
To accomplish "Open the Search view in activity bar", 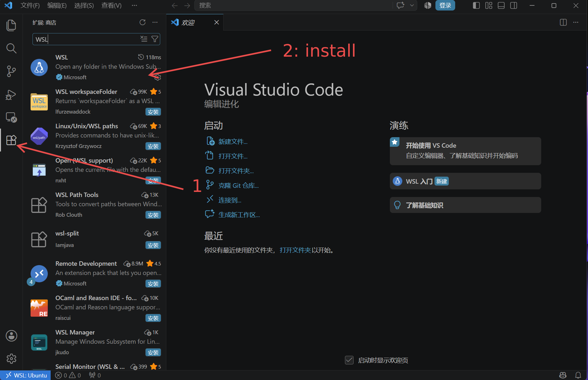I will tap(11, 48).
